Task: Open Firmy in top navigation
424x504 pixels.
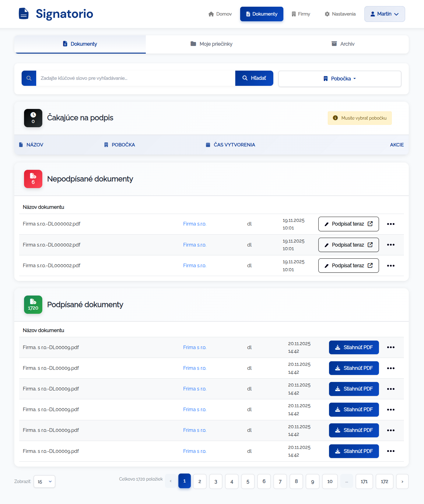Action: [301, 14]
